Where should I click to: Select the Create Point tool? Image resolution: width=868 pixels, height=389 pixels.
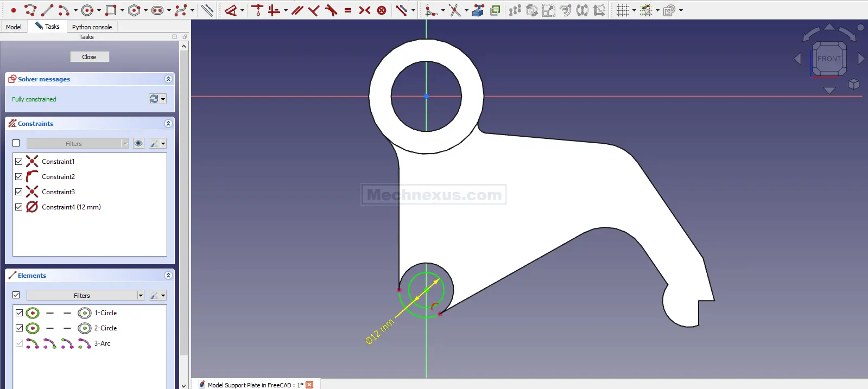(14, 10)
